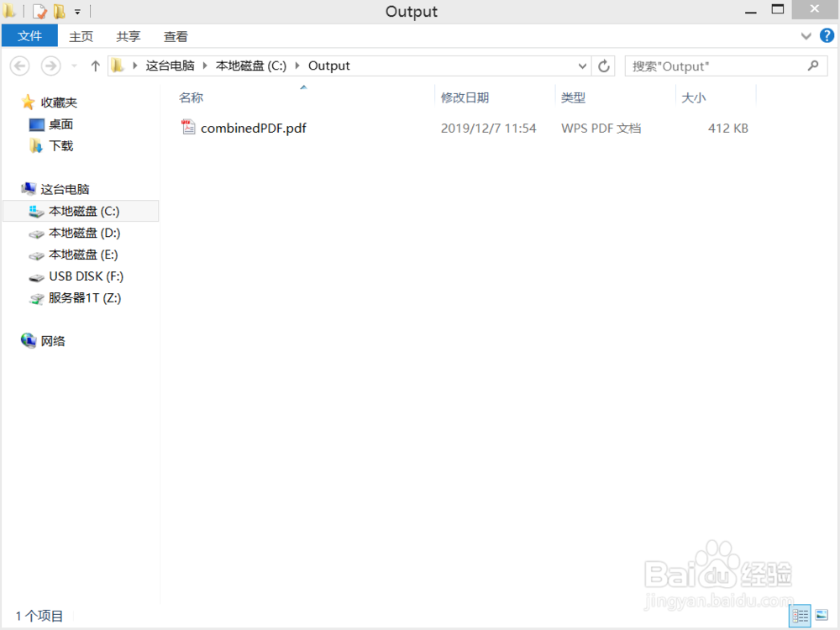Click the search magnifier in search box
The width and height of the screenshot is (840, 630).
tap(812, 65)
